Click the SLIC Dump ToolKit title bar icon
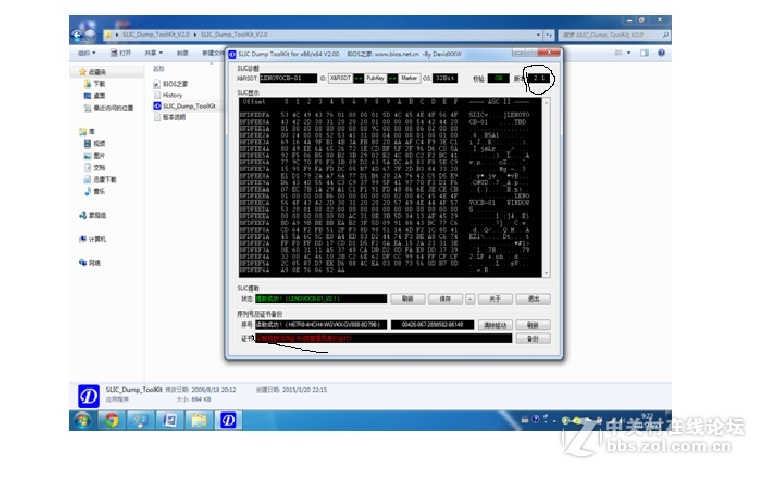 (x=232, y=54)
